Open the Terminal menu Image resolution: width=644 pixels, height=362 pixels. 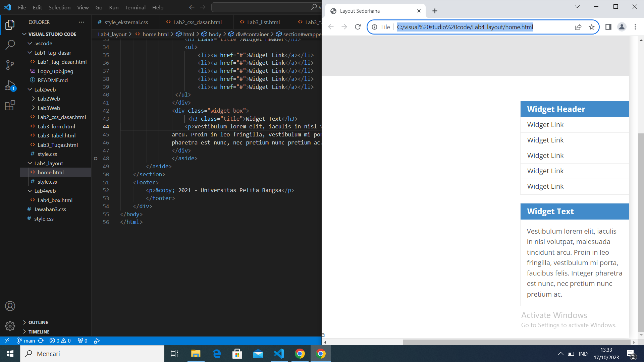point(135,7)
